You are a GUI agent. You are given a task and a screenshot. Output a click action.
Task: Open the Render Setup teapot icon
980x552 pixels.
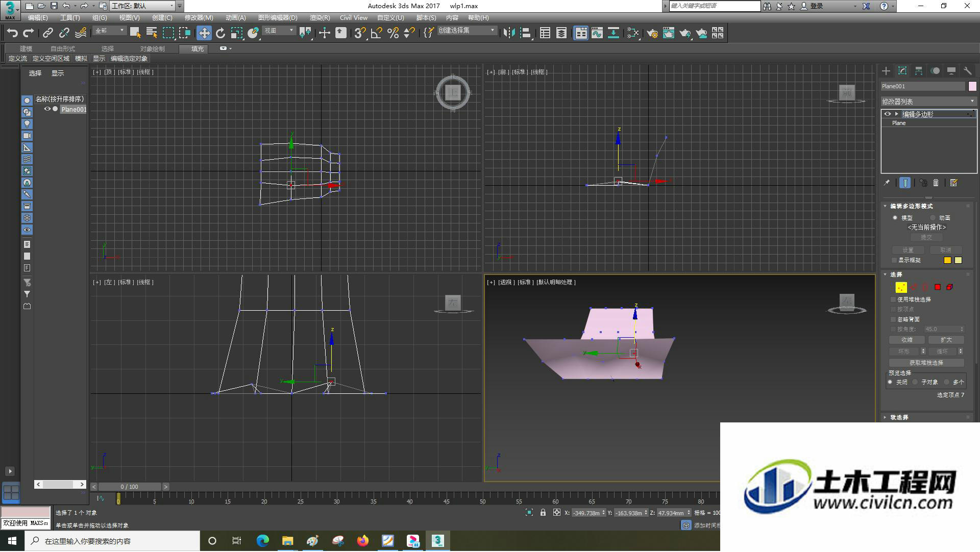pos(652,33)
